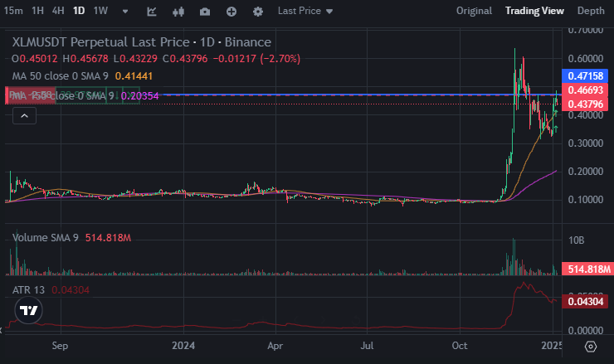Screen dimensions: 614x364
Task: Click the 0.10000 price axis label
Action: pyautogui.click(x=586, y=200)
